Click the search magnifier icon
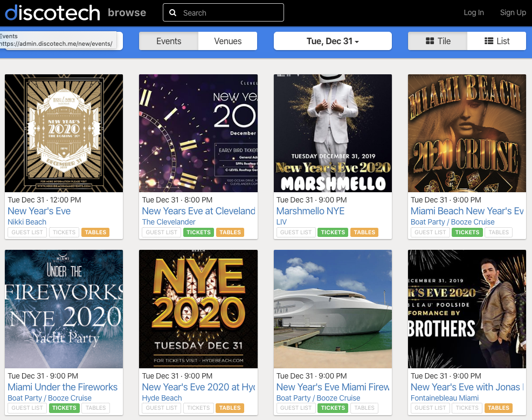The image size is (532, 420). pyautogui.click(x=172, y=13)
